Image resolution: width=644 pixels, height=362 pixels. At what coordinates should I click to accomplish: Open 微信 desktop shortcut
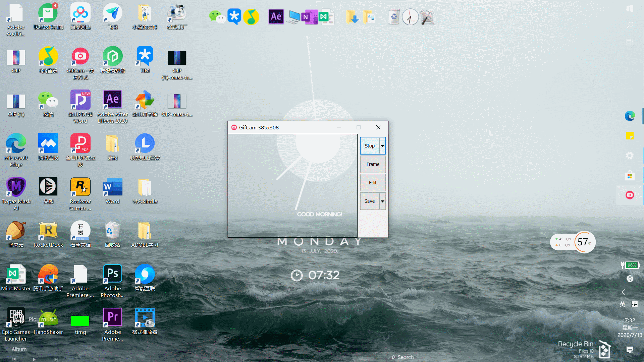(x=48, y=104)
